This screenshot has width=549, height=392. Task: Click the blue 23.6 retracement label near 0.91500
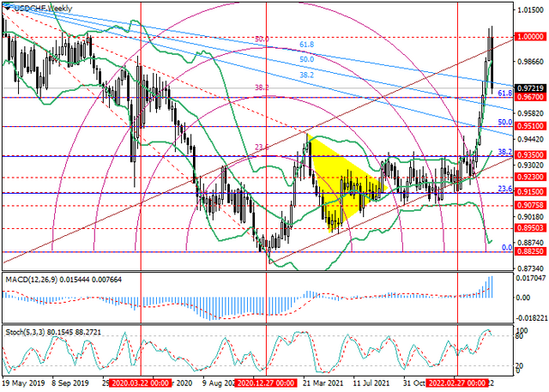505,189
